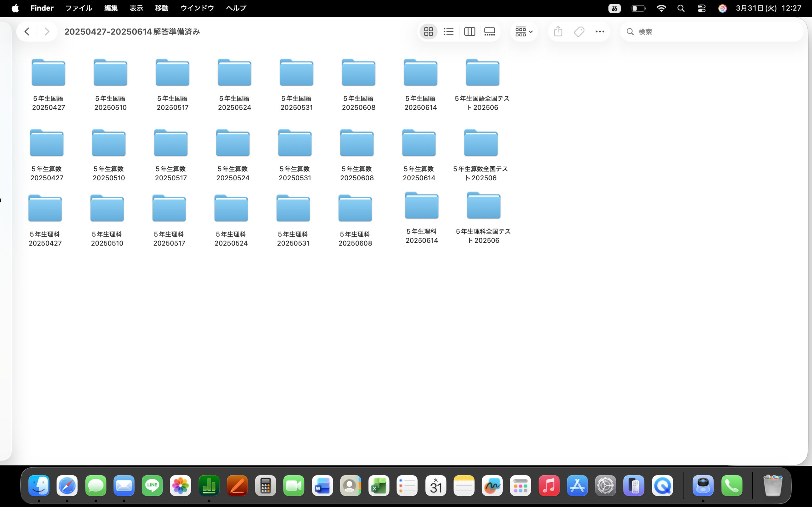The image size is (812, 507).
Task: Open the ファイル menu
Action: (79, 8)
